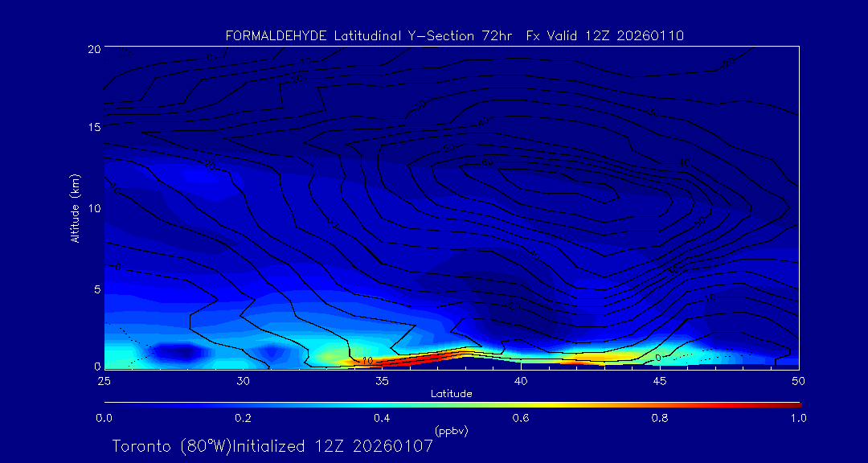The image size is (868, 463).
Task: Click the altitude axis tick label 5
Action: pyautogui.click(x=96, y=289)
